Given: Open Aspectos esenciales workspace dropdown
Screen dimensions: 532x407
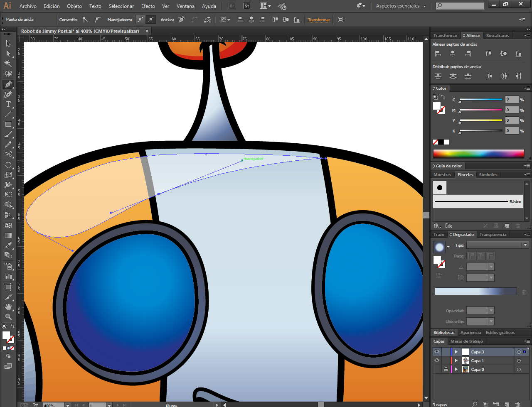Looking at the screenshot, I should coord(401,6).
